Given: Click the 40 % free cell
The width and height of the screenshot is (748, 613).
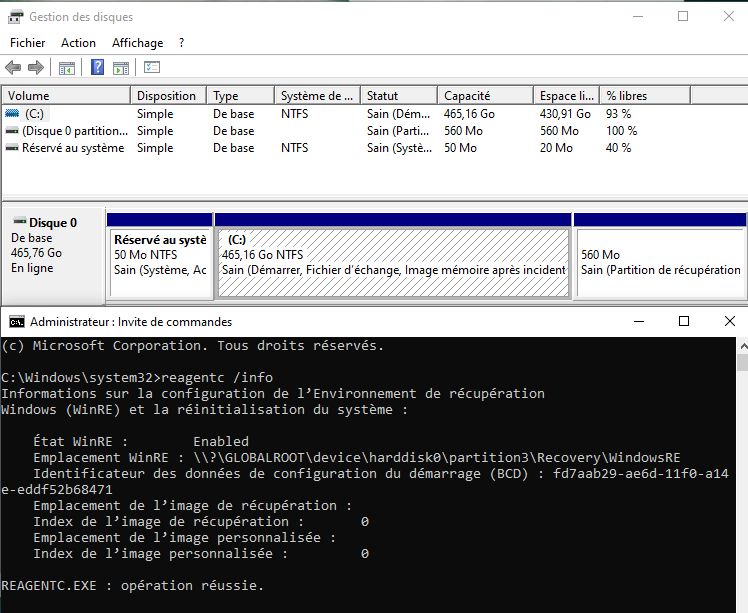Looking at the screenshot, I should 618,148.
